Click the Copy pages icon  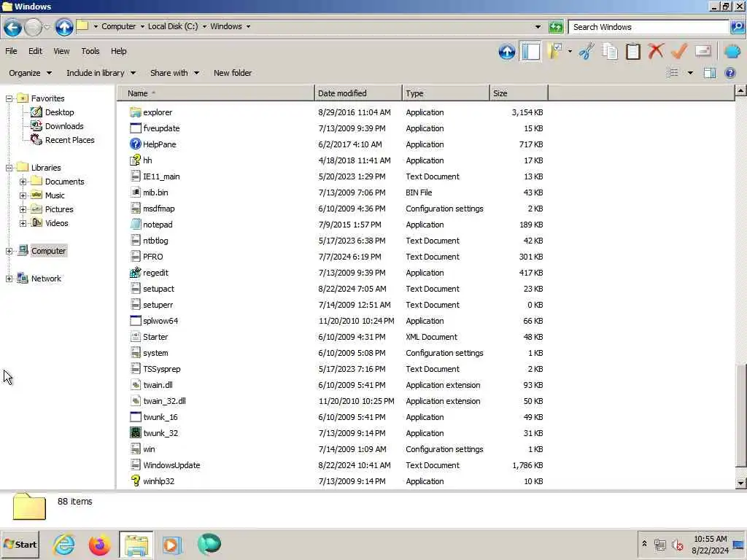610,51
